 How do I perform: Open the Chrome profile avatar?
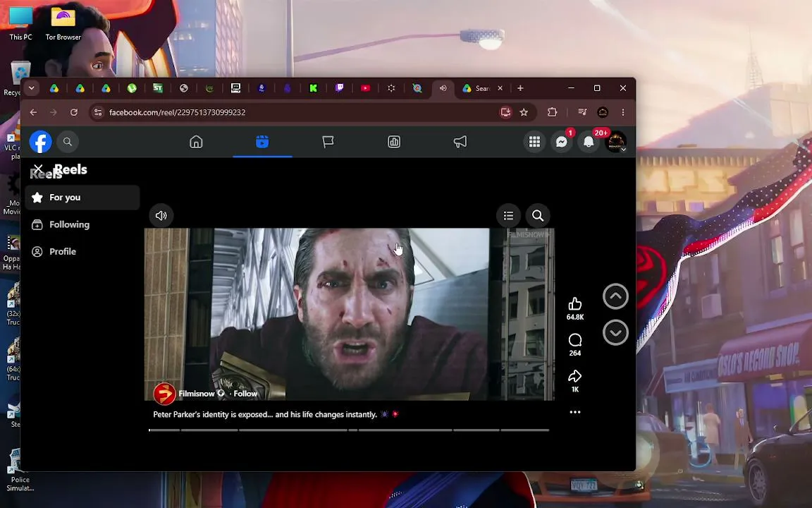click(x=602, y=112)
